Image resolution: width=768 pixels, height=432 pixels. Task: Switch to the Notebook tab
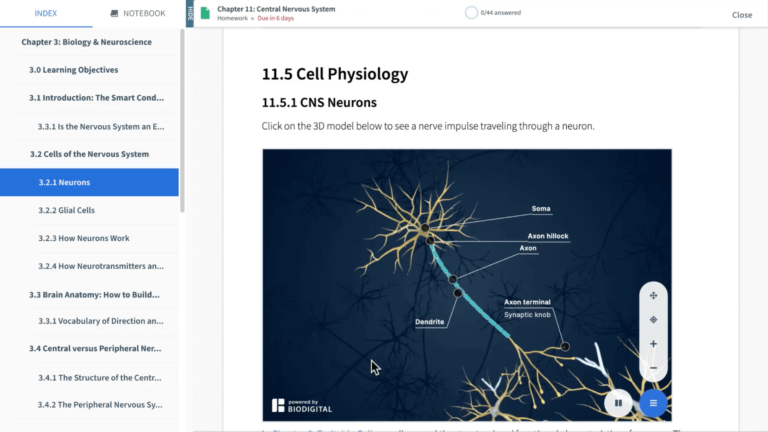pyautogui.click(x=138, y=14)
